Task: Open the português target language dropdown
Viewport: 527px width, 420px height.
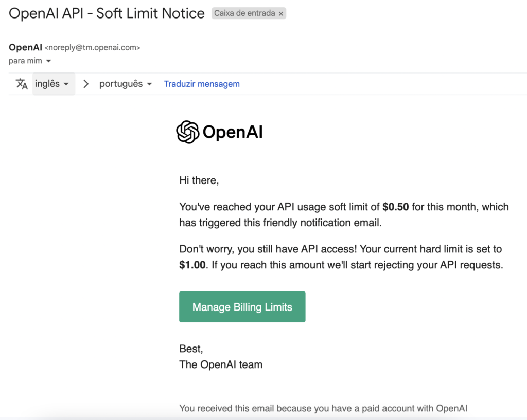Action: point(126,84)
